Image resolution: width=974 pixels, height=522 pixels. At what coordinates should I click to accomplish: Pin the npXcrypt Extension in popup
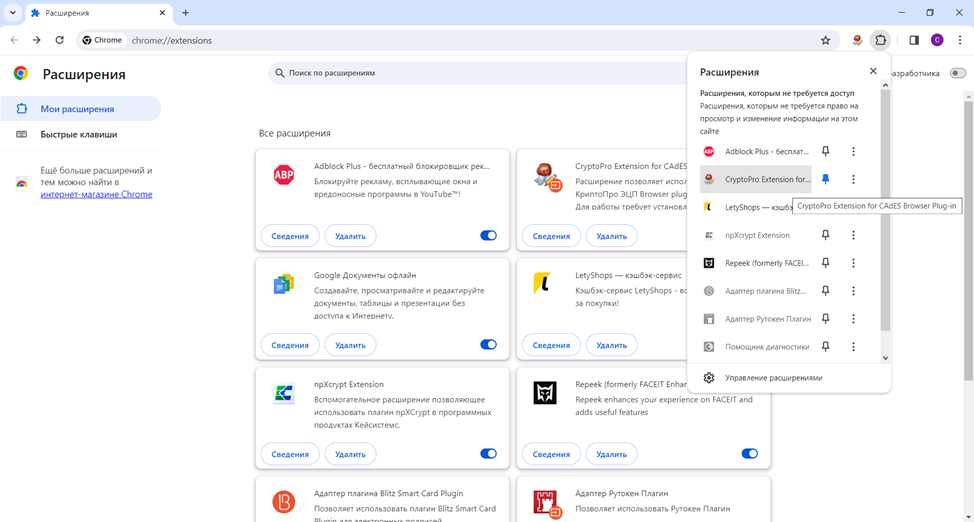click(825, 235)
